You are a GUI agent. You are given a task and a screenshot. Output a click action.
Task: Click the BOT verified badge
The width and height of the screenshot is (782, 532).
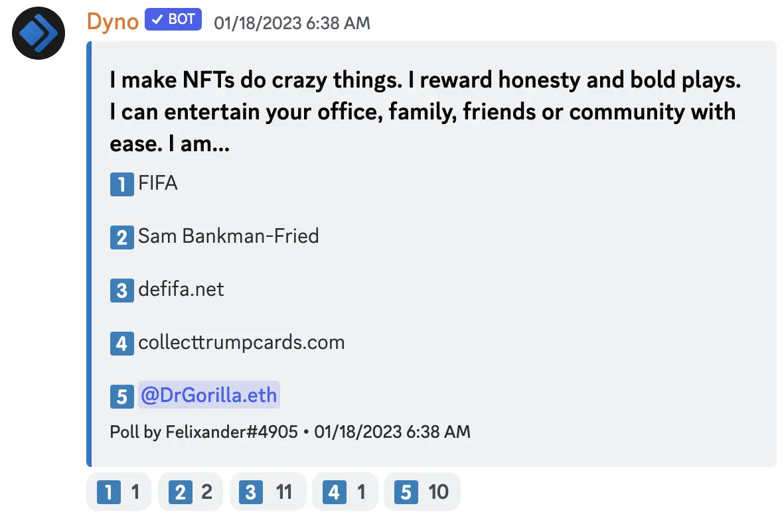173,20
